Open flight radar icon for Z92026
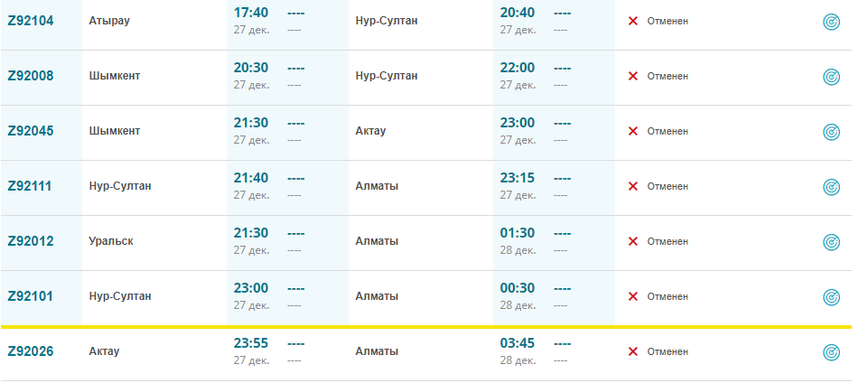Screen dimensions: 868x383 [831, 352]
